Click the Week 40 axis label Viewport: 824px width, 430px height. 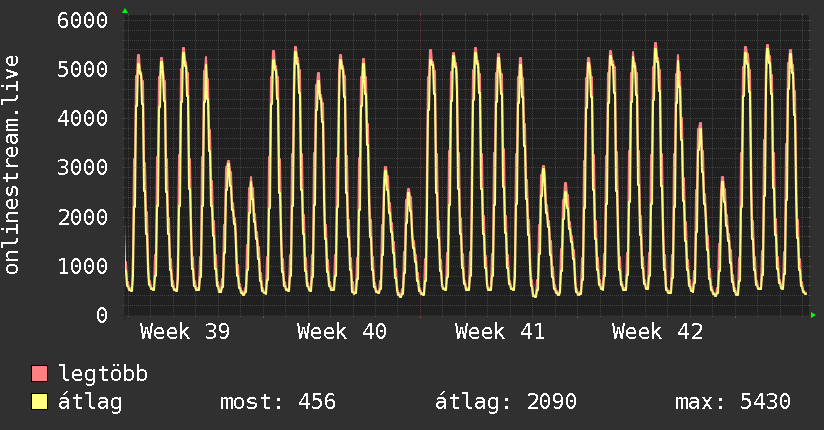pos(342,332)
